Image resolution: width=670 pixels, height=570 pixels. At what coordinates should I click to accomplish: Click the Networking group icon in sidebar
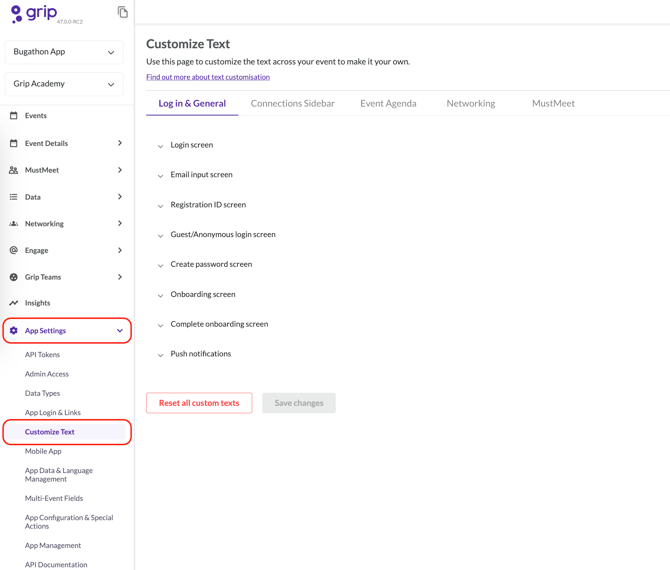click(x=14, y=224)
